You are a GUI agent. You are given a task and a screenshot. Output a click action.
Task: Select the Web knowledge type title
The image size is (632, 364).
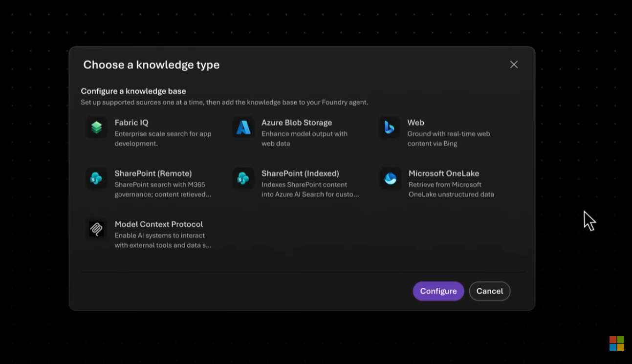(416, 123)
